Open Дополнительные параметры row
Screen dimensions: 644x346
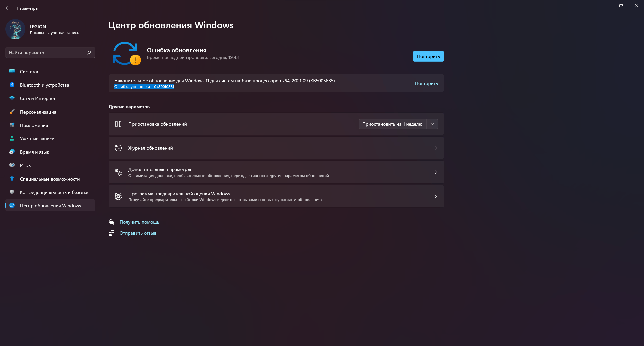coord(276,172)
